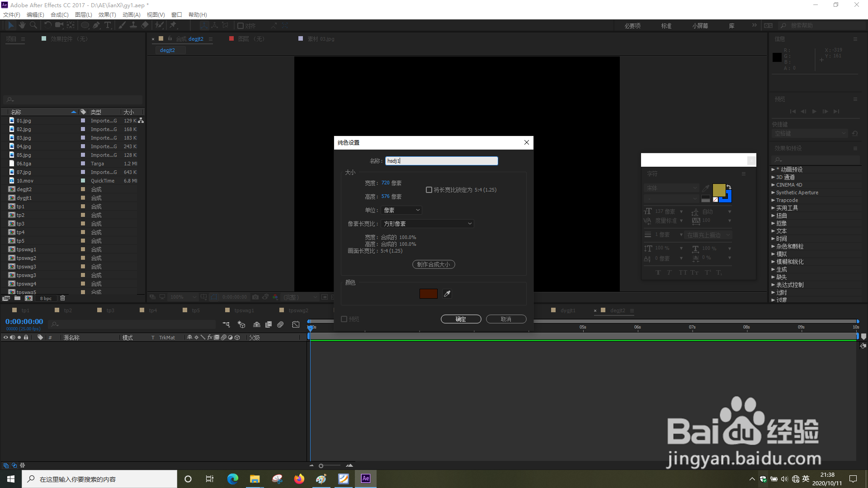Pick color with the solid settings eyedropper

pyautogui.click(x=447, y=294)
